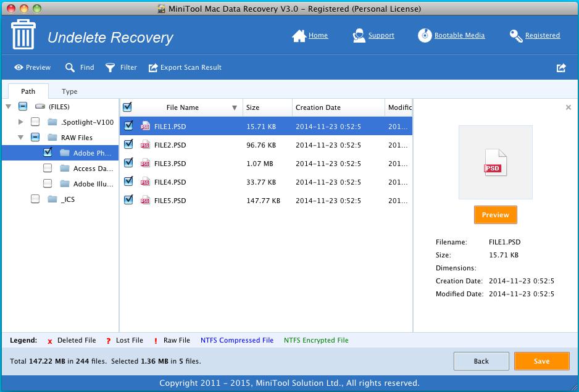Check the Access Da... folder checkbox

(48, 168)
